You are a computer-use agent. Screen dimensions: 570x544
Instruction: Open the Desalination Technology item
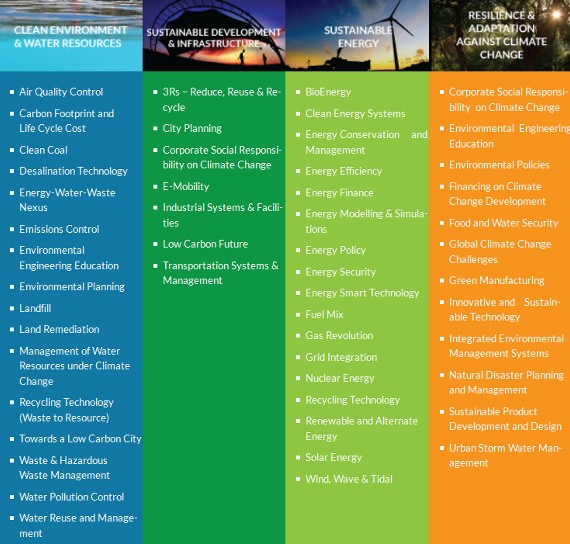(x=73, y=171)
